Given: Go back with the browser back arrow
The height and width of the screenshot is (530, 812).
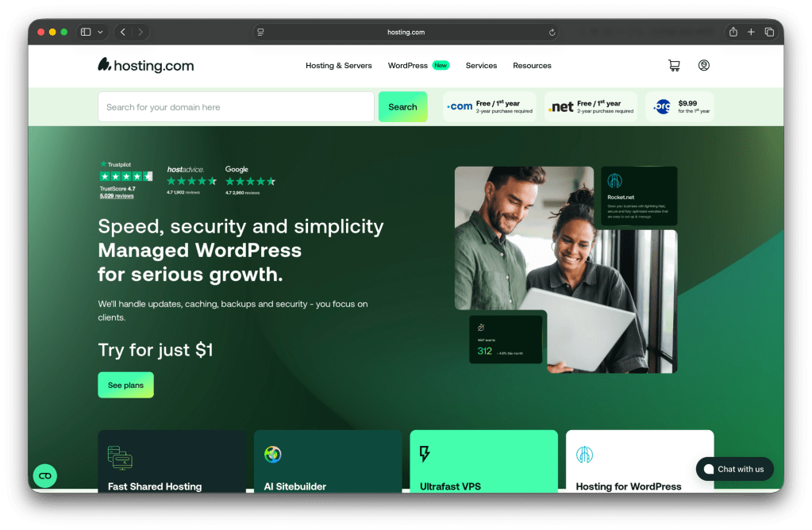Looking at the screenshot, I should tap(123, 32).
